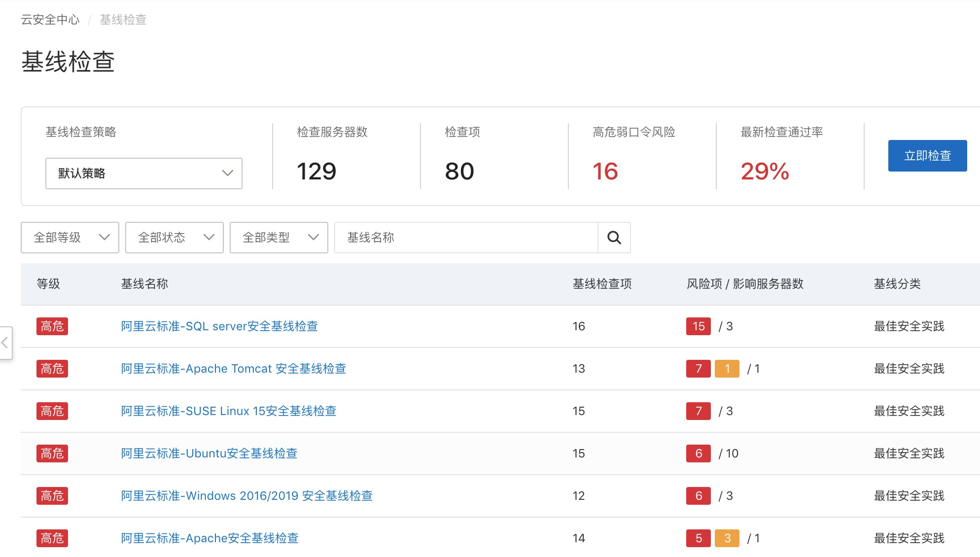Click the 立即检查 button
The width and height of the screenshot is (980, 557).
(x=927, y=156)
